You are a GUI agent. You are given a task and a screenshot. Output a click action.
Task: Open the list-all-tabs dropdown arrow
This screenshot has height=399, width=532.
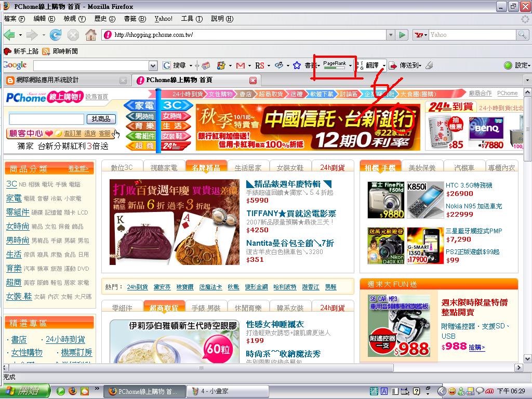[527, 81]
